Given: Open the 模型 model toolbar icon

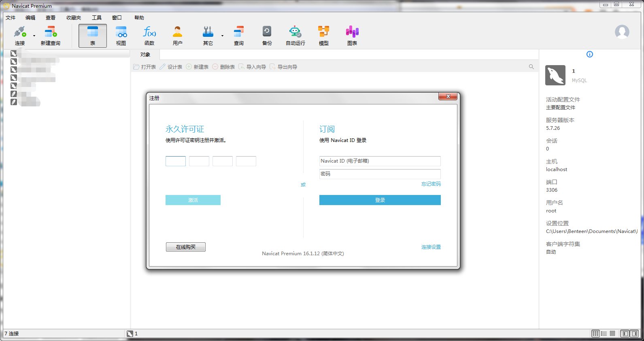Looking at the screenshot, I should [324, 36].
